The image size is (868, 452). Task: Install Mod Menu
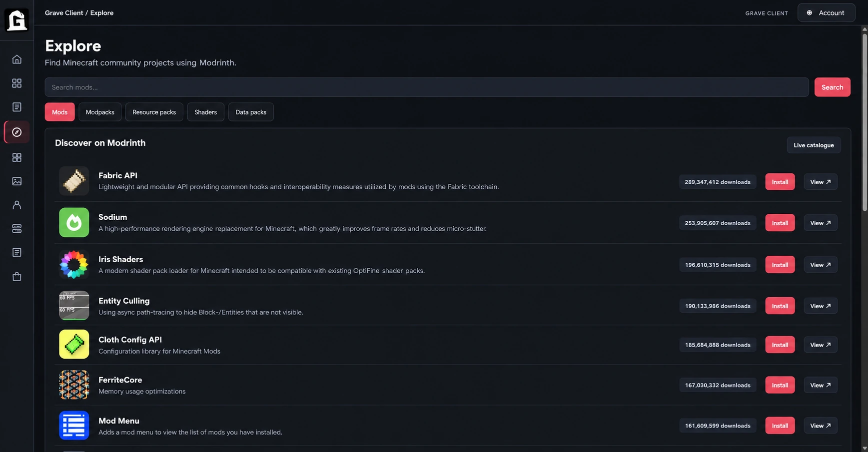pyautogui.click(x=780, y=426)
